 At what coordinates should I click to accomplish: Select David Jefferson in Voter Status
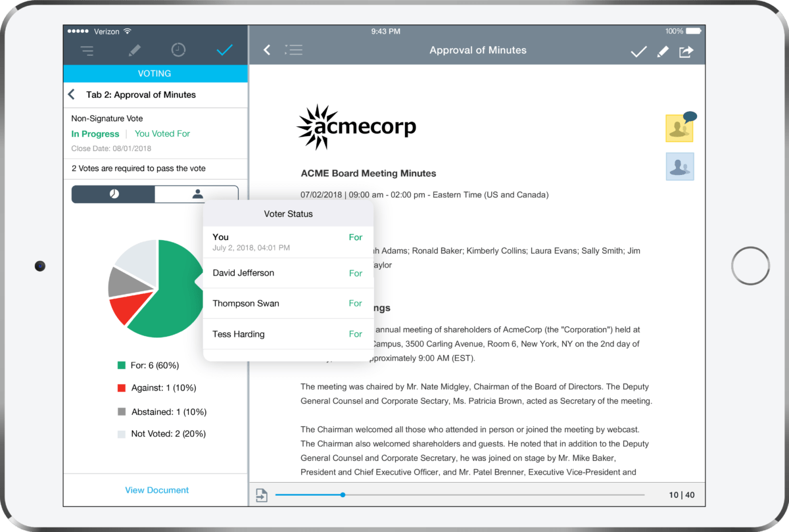pyautogui.click(x=288, y=273)
